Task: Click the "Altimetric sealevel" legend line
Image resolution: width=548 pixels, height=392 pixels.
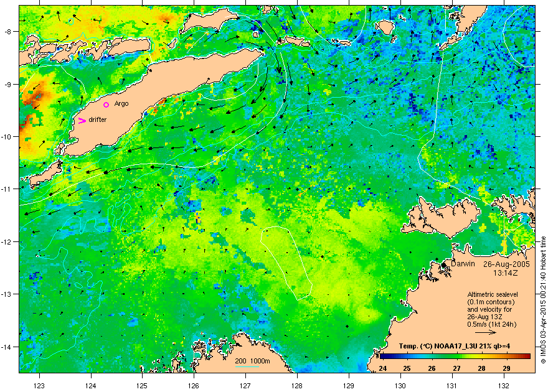Action: (493, 294)
